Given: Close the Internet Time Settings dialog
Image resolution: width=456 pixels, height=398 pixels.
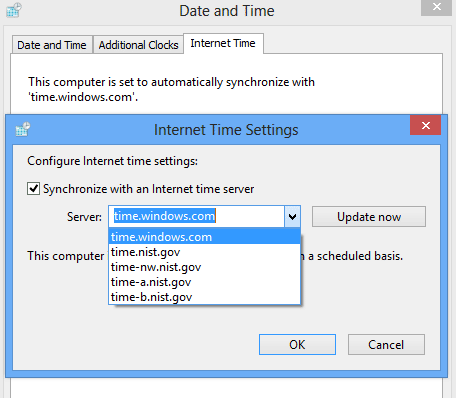Looking at the screenshot, I should click(425, 125).
